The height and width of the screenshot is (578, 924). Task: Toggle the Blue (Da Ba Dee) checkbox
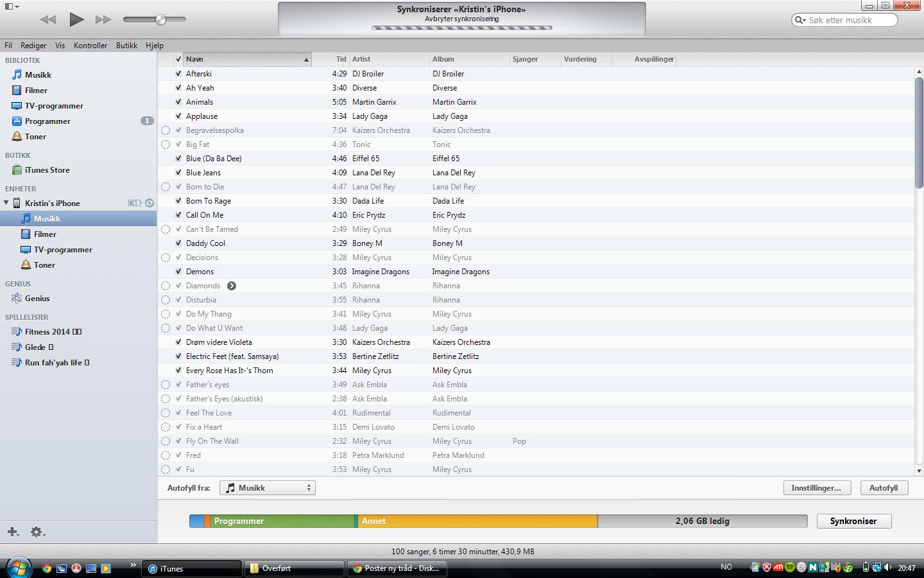click(x=178, y=159)
